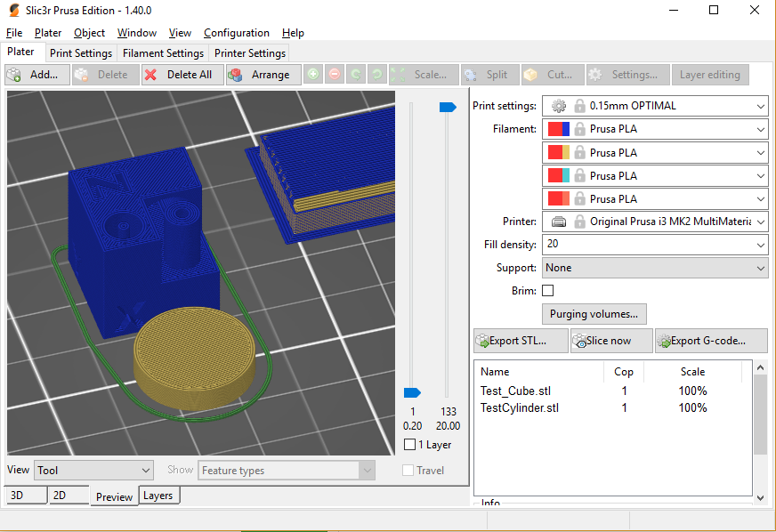
Task: Select the TestCylinder.stl row
Action: [x=612, y=407]
